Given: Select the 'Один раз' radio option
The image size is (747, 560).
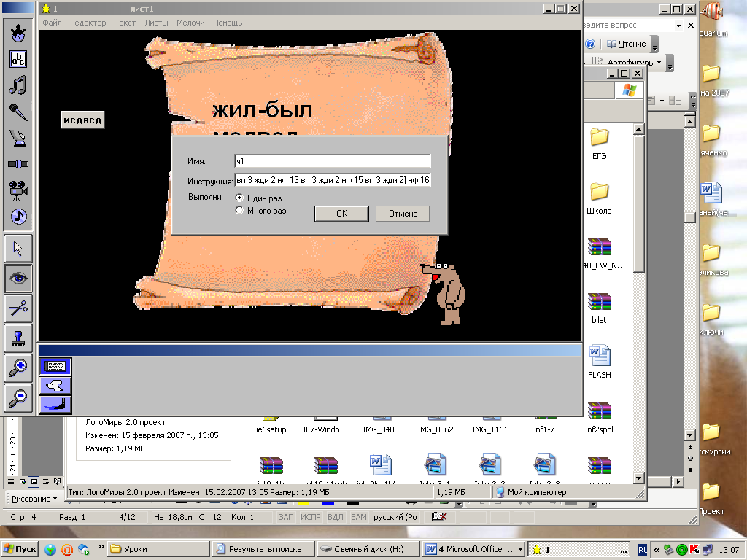Looking at the screenshot, I should point(259,198).
